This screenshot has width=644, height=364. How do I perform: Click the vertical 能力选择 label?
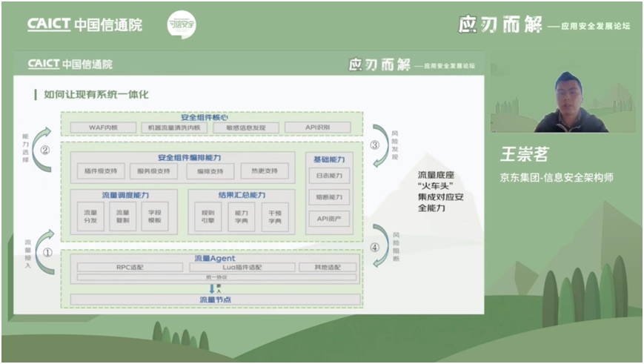tap(25, 148)
